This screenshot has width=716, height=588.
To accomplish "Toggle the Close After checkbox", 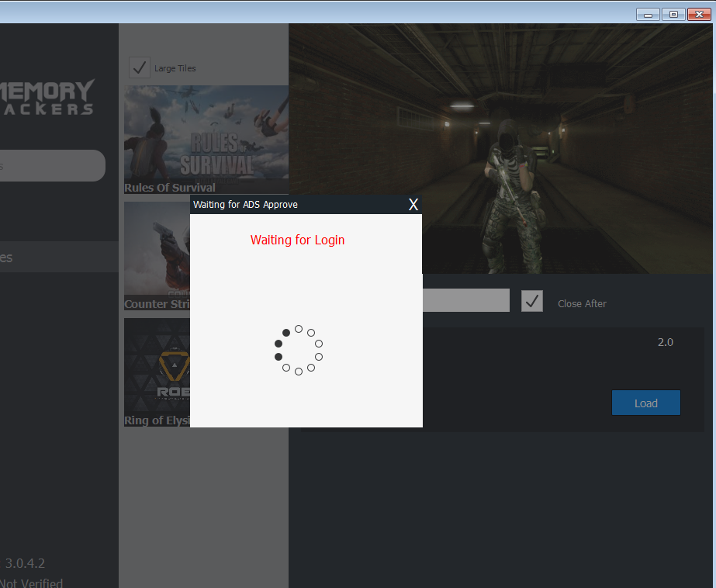I will click(532, 301).
